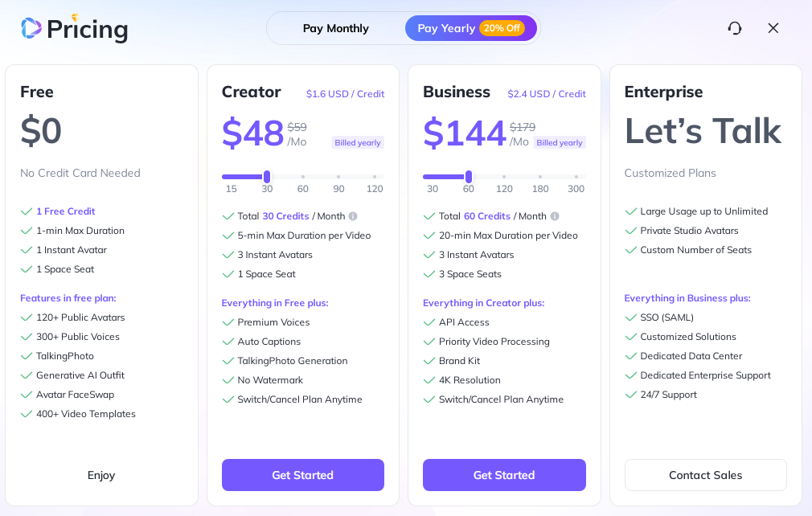Screen dimensions: 812x516
Task: Set Creator credits slider to 120
Action: [375, 177]
